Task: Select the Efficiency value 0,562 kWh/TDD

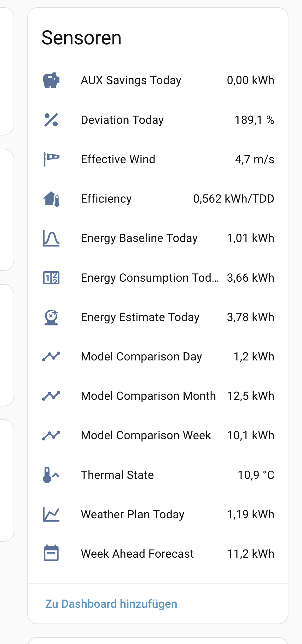Action: pos(234,199)
